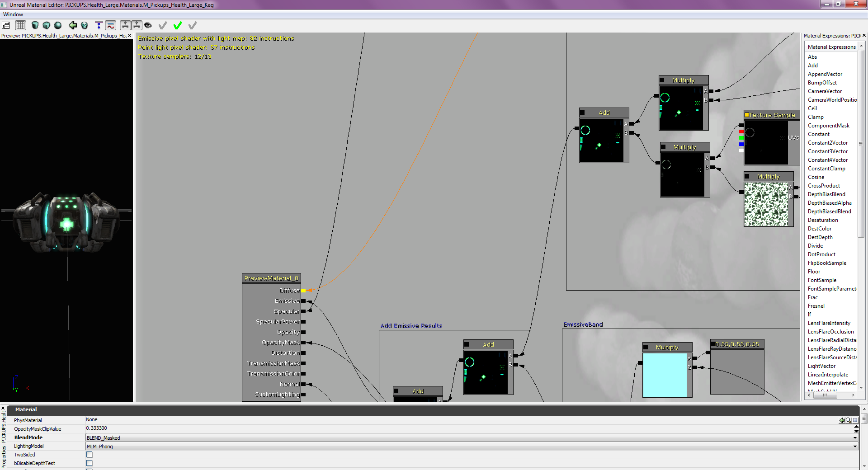Open the Window menu

[x=13, y=14]
